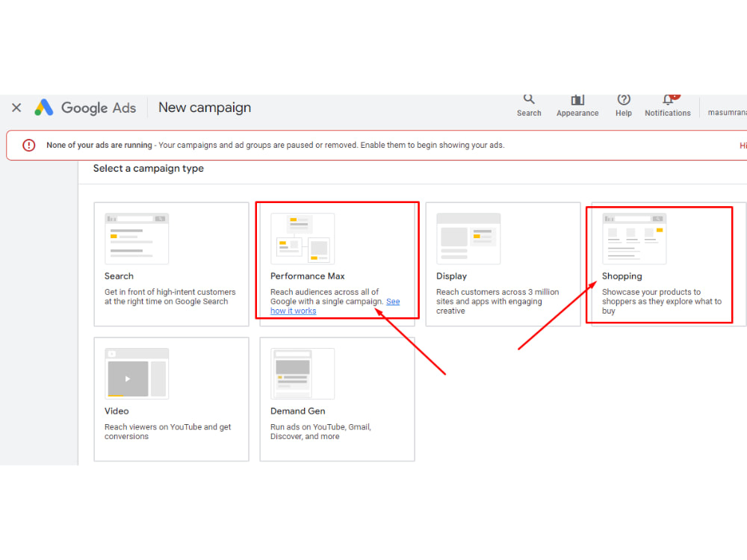Viewport: 747px width, 560px height.
Task: Select the Video campaign illustration
Action: [x=137, y=373]
